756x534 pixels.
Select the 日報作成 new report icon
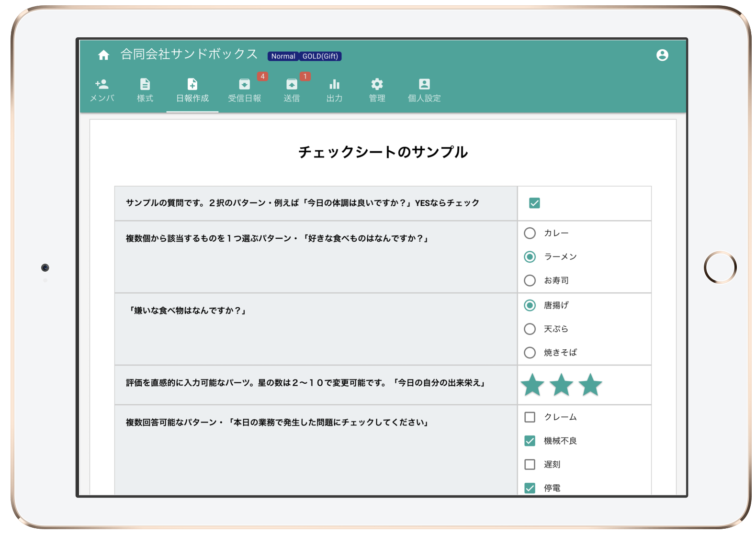pos(192,84)
